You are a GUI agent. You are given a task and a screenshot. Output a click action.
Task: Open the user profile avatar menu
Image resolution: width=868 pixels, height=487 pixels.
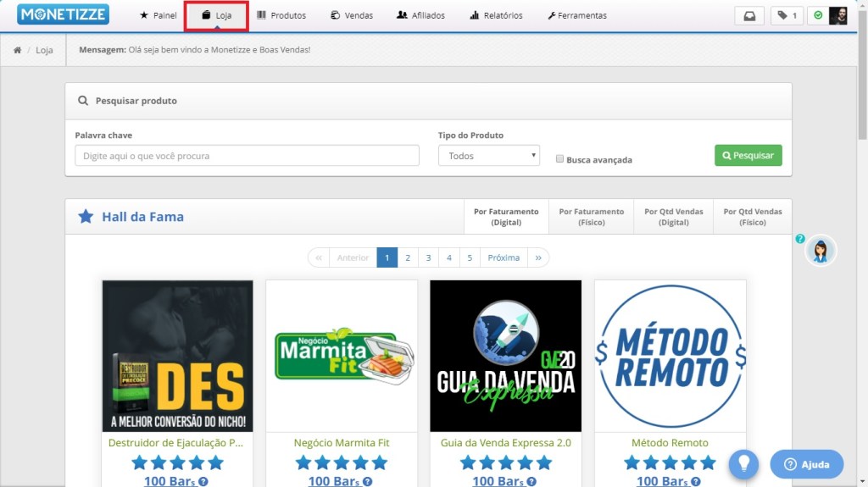tap(837, 15)
